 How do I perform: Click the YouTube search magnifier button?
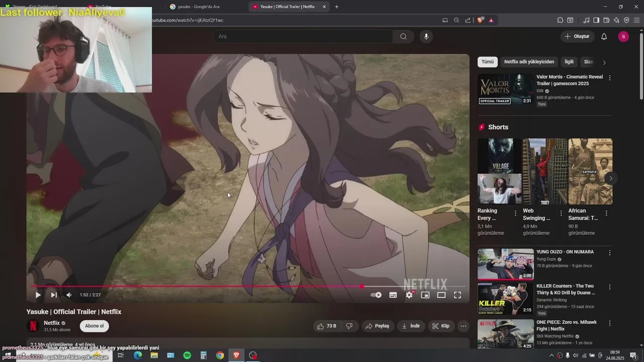(x=404, y=36)
